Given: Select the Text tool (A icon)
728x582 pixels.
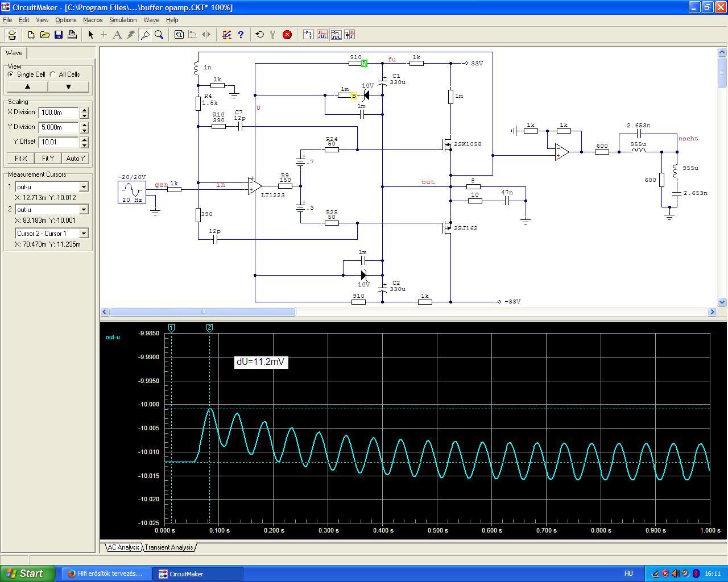Looking at the screenshot, I should tap(117, 35).
